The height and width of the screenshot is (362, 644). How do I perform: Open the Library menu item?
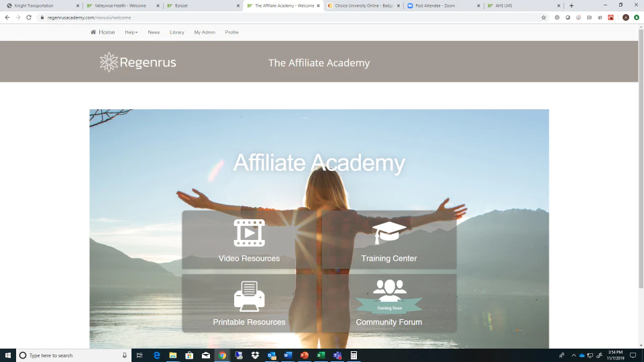pos(177,32)
